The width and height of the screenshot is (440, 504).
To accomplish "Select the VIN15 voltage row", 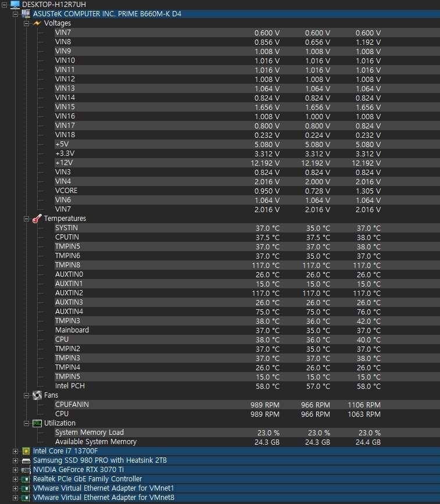I will [x=247, y=107].
